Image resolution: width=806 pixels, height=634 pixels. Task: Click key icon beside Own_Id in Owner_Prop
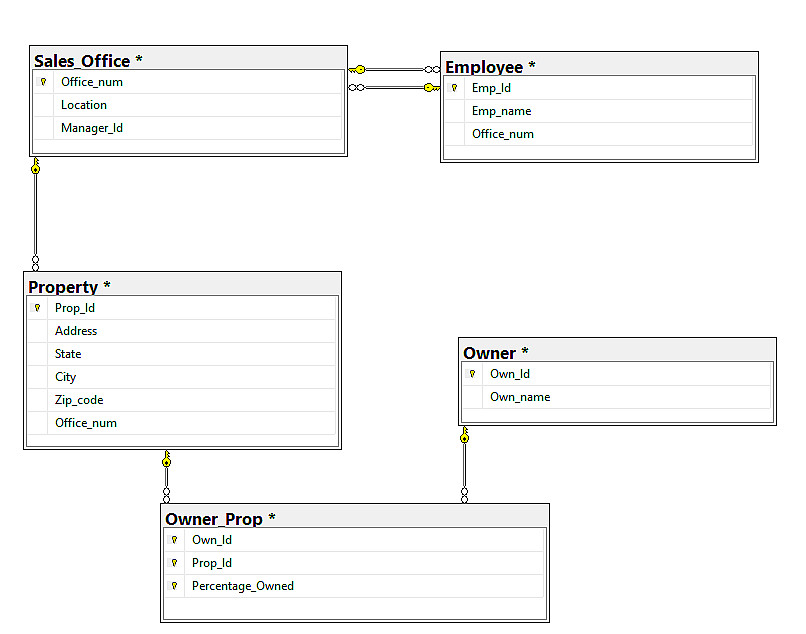point(175,540)
